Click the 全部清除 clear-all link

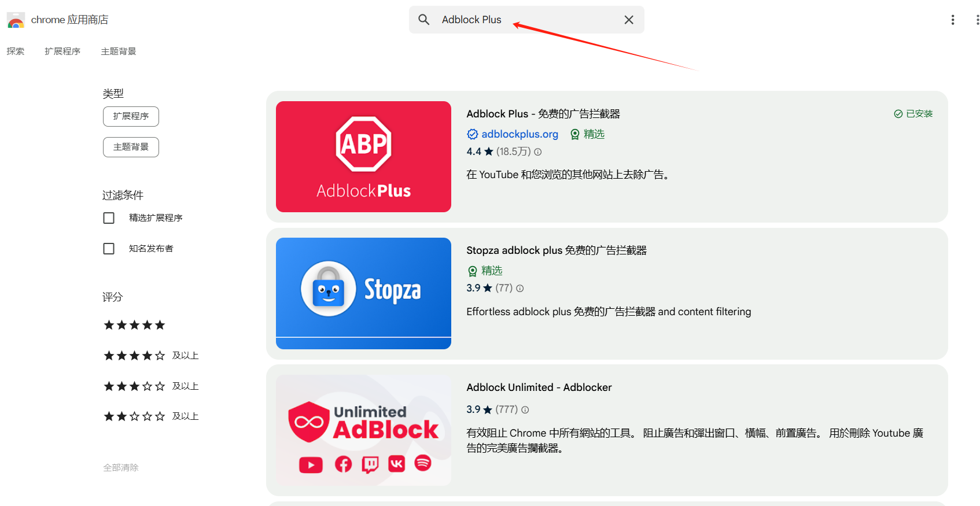pyautogui.click(x=121, y=468)
